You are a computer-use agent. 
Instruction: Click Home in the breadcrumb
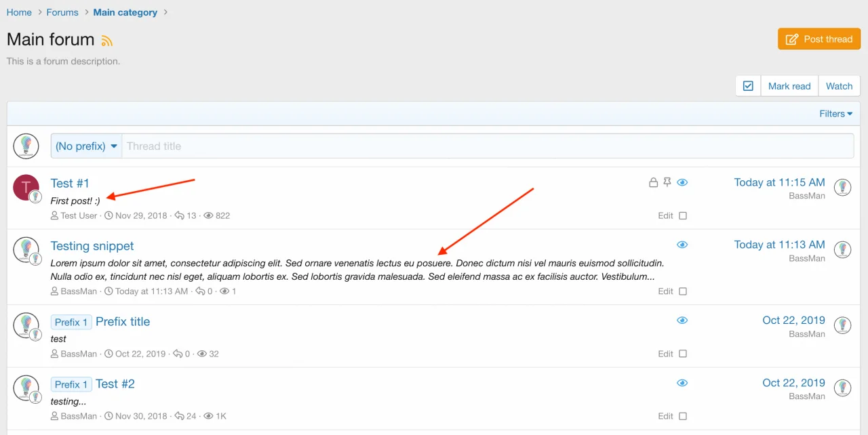[x=19, y=12]
